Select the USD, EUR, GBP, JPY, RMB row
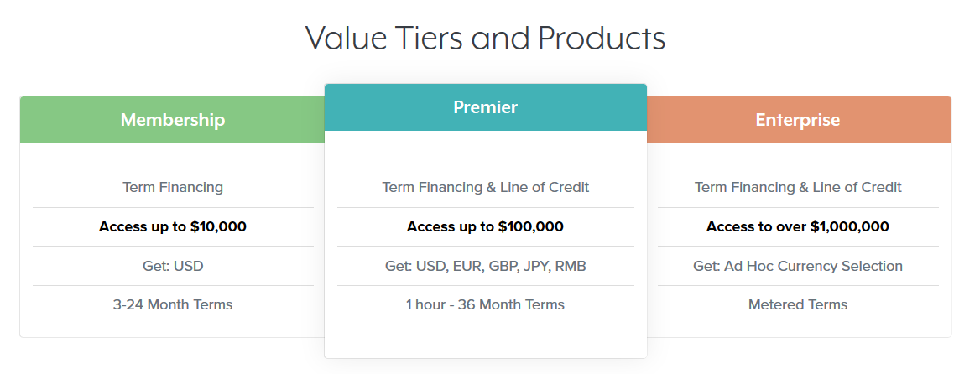980x374 pixels. point(486,266)
